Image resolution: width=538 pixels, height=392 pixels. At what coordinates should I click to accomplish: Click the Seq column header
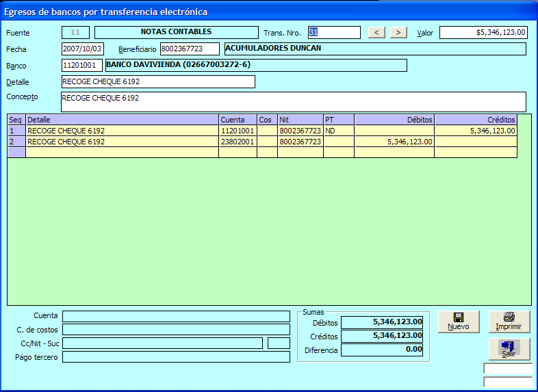pyautogui.click(x=16, y=120)
